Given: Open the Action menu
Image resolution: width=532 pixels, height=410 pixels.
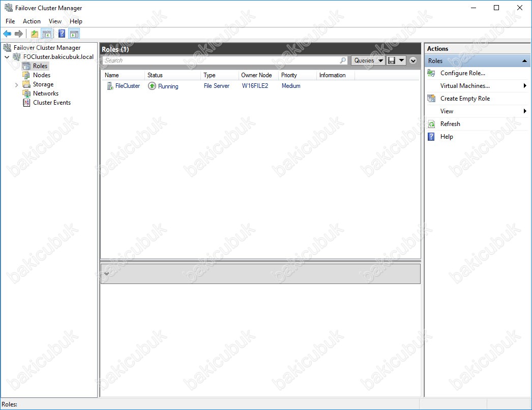Looking at the screenshot, I should click(x=32, y=21).
